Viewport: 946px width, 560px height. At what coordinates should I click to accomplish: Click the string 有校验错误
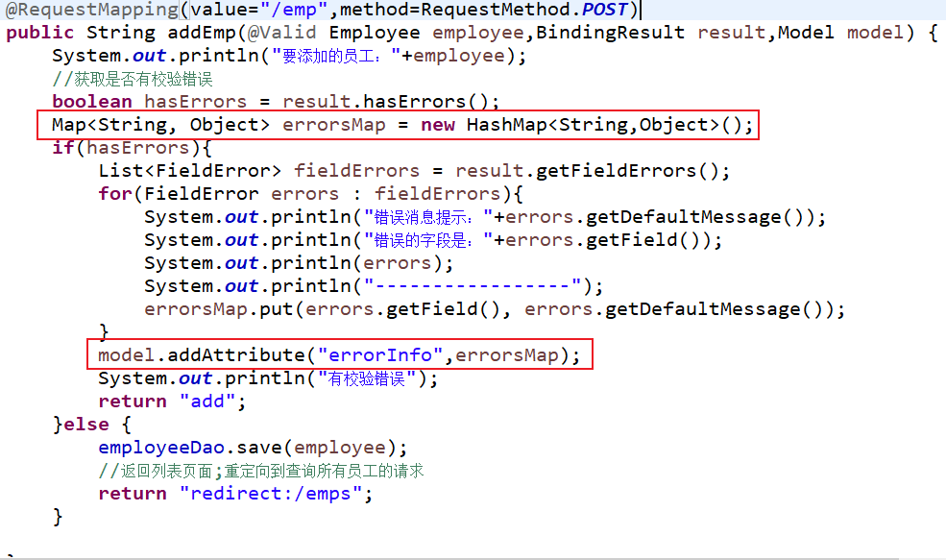coord(368,378)
